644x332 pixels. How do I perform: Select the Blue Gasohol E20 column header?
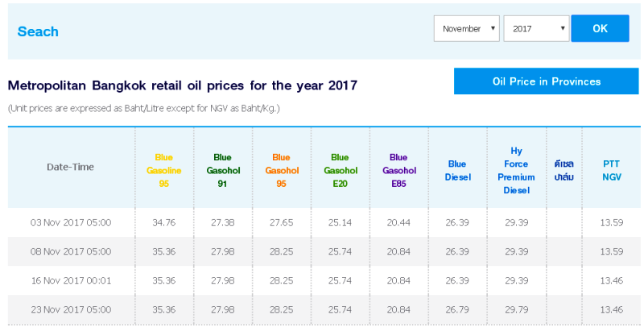(x=341, y=171)
